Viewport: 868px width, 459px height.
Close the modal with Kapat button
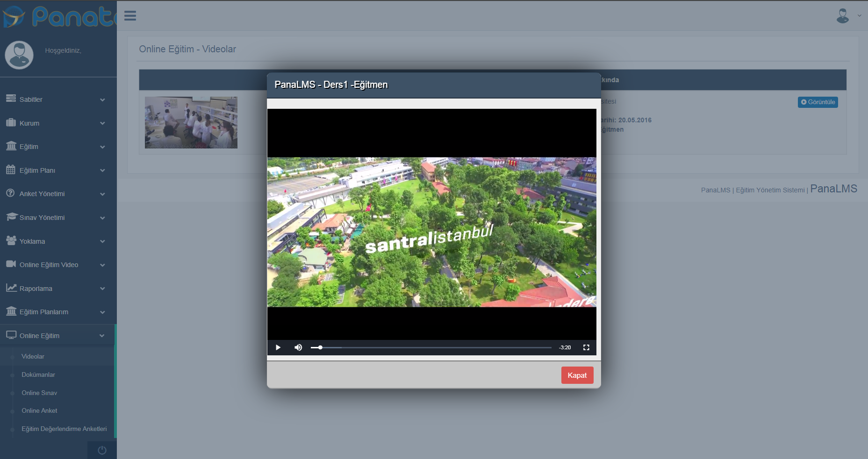point(577,375)
